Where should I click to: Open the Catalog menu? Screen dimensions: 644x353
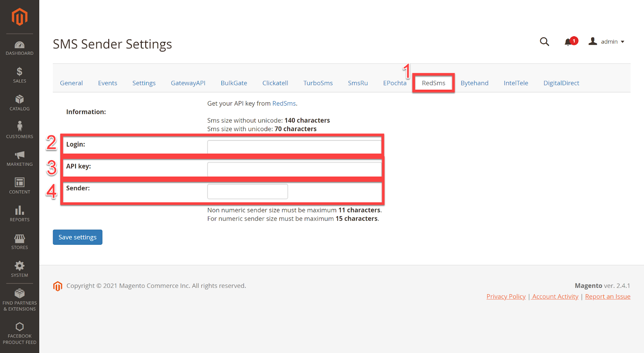[19, 103]
